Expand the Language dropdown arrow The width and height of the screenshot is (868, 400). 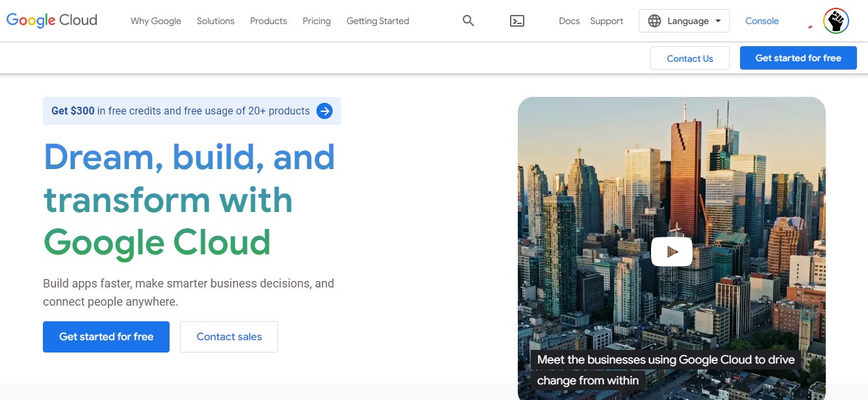pyautogui.click(x=718, y=21)
